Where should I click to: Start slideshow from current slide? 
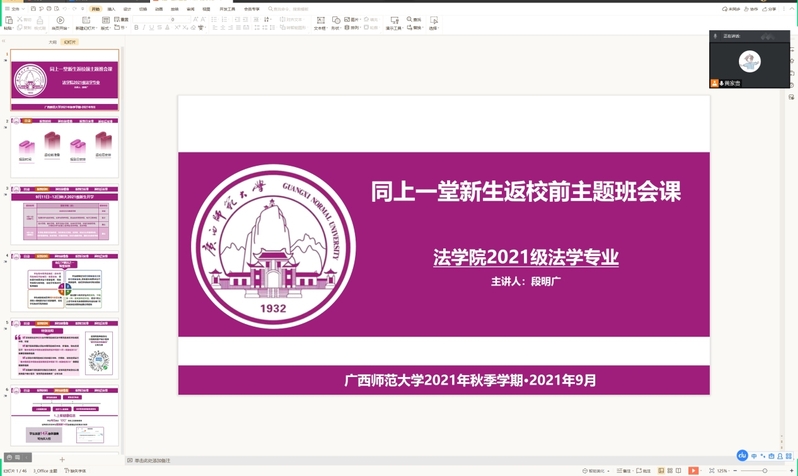60,20
